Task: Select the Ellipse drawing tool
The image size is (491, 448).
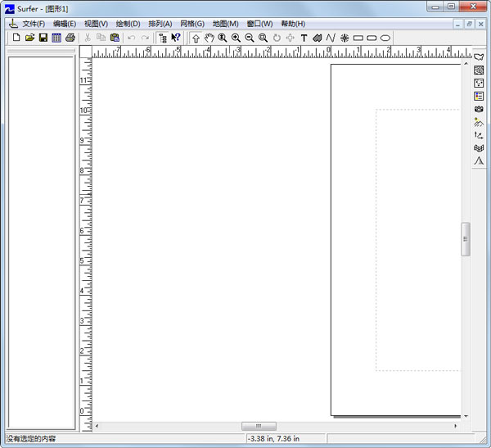Action: coord(385,38)
